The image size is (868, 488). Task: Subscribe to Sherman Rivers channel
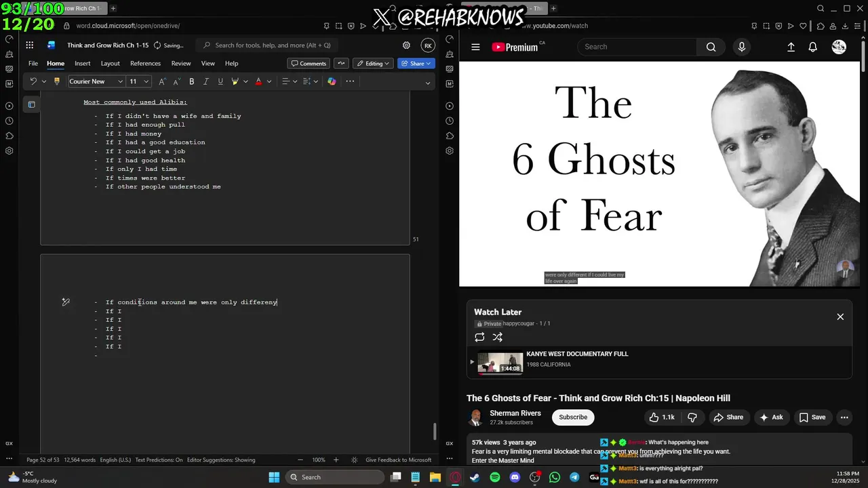(573, 417)
